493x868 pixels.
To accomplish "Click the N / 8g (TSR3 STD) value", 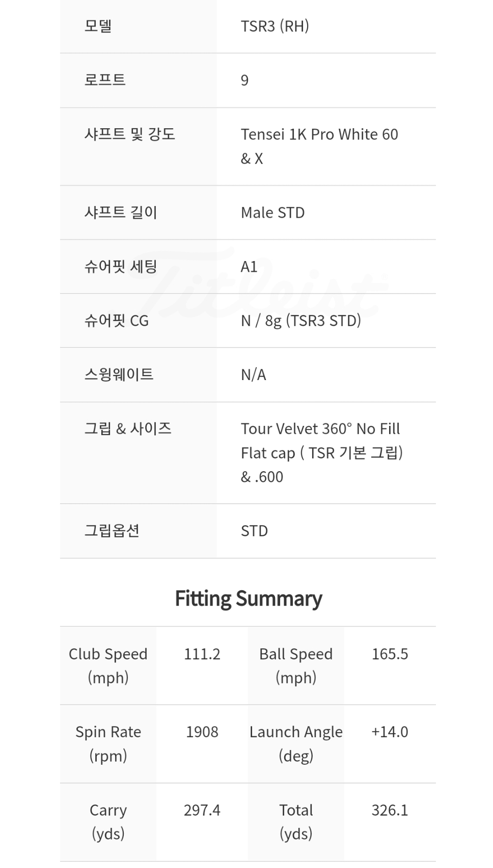I will [x=300, y=321].
